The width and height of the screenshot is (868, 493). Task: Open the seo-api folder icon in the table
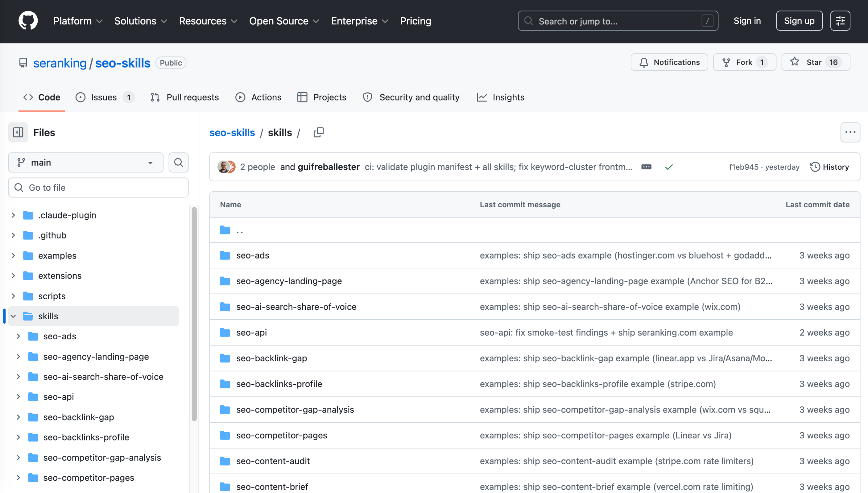(225, 333)
